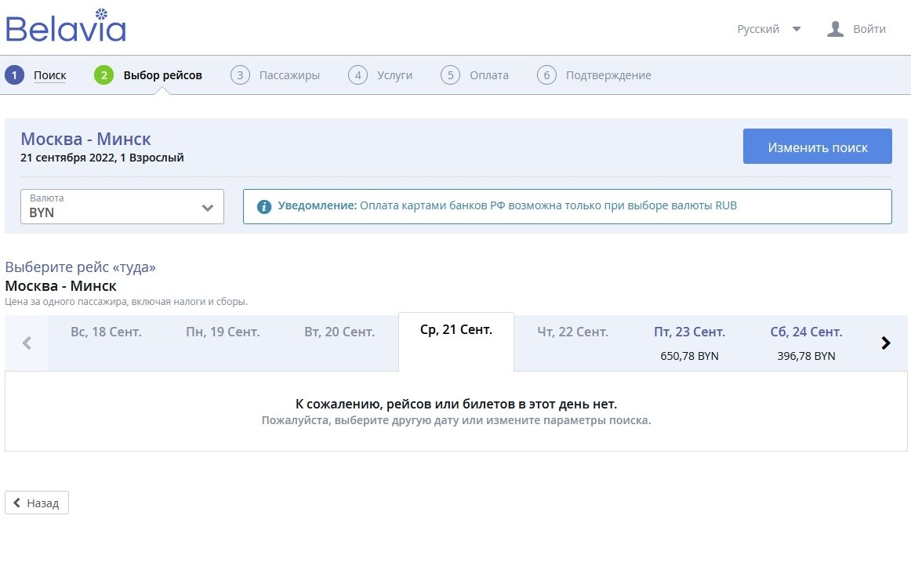Click the user profile icon

click(x=835, y=29)
